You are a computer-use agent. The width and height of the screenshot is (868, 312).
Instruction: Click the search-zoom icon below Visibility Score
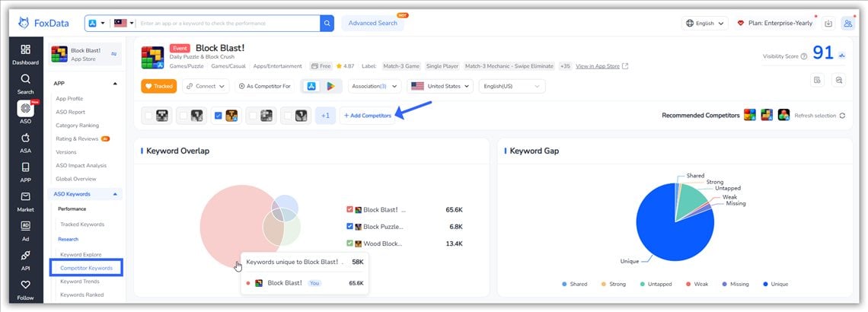click(x=839, y=80)
